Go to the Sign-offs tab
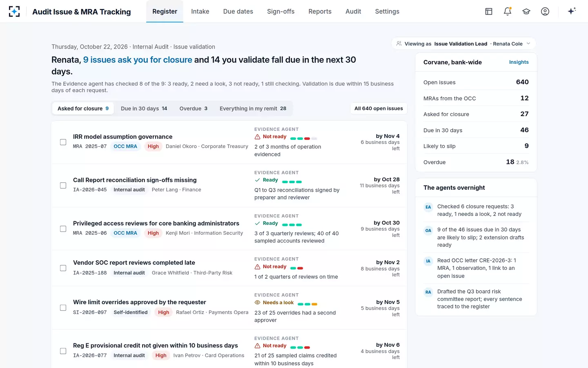 tap(281, 11)
